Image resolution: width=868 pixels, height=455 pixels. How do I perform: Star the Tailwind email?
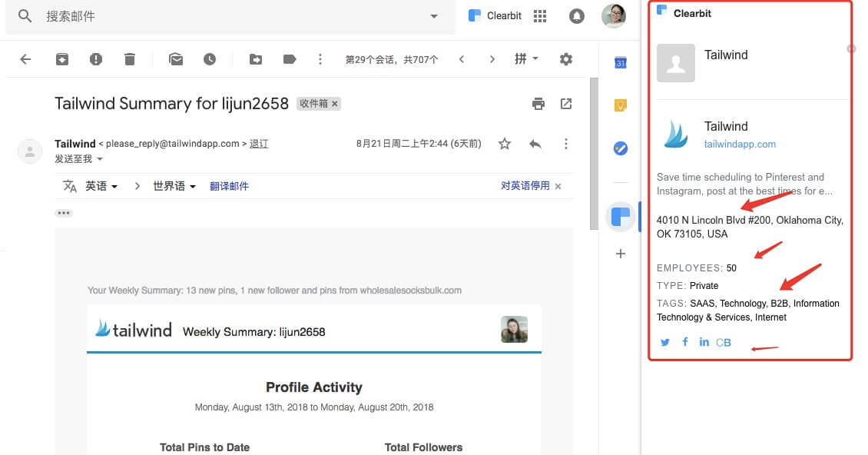(505, 144)
